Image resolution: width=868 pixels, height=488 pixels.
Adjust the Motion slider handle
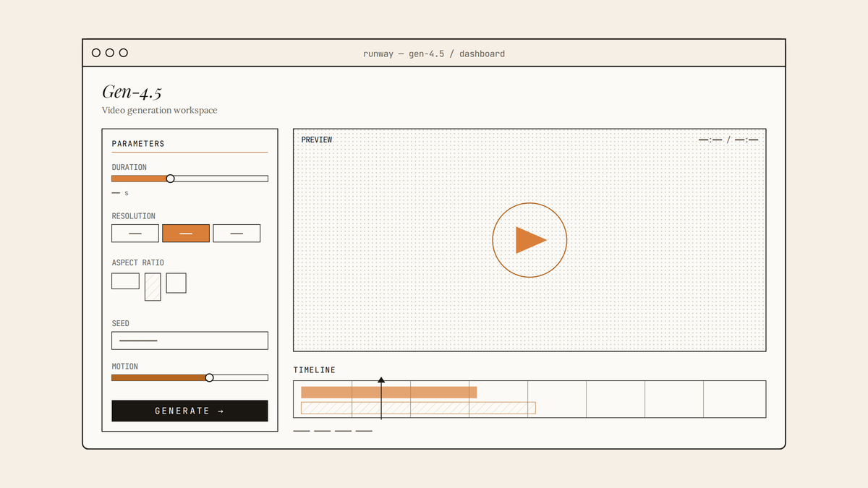pyautogui.click(x=210, y=377)
